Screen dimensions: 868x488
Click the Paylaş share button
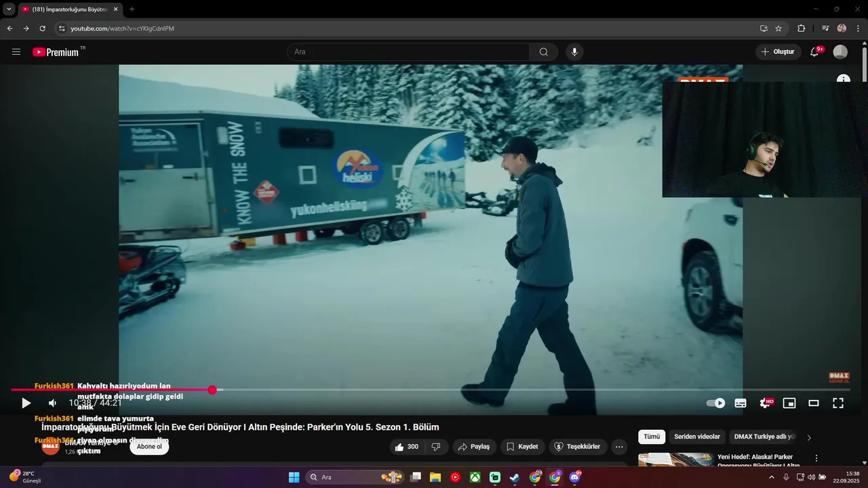(x=473, y=447)
